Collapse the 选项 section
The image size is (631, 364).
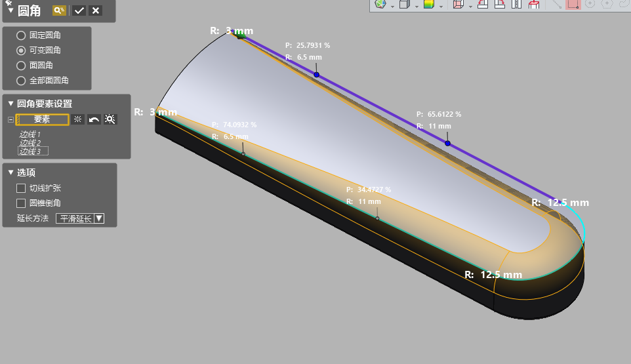(x=10, y=172)
